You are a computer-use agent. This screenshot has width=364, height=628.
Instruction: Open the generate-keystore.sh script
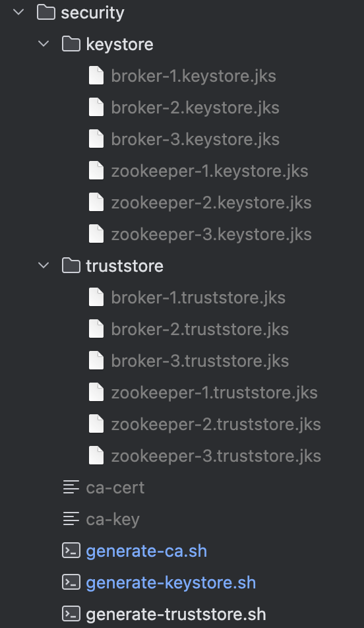[x=171, y=582]
